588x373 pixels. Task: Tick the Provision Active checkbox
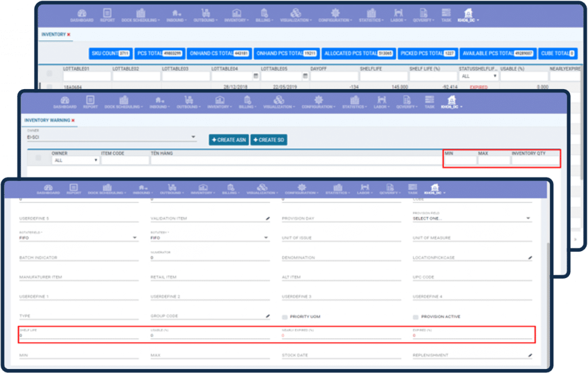[x=416, y=317]
